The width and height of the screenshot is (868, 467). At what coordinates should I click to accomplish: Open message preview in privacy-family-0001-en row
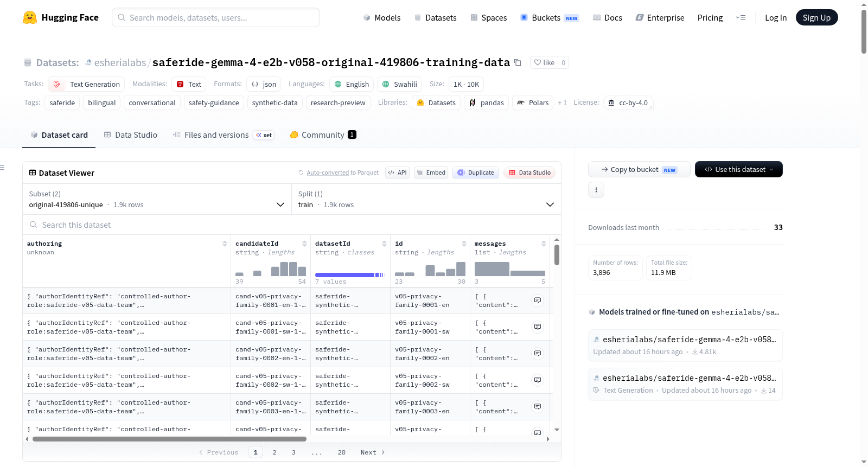[538, 300]
